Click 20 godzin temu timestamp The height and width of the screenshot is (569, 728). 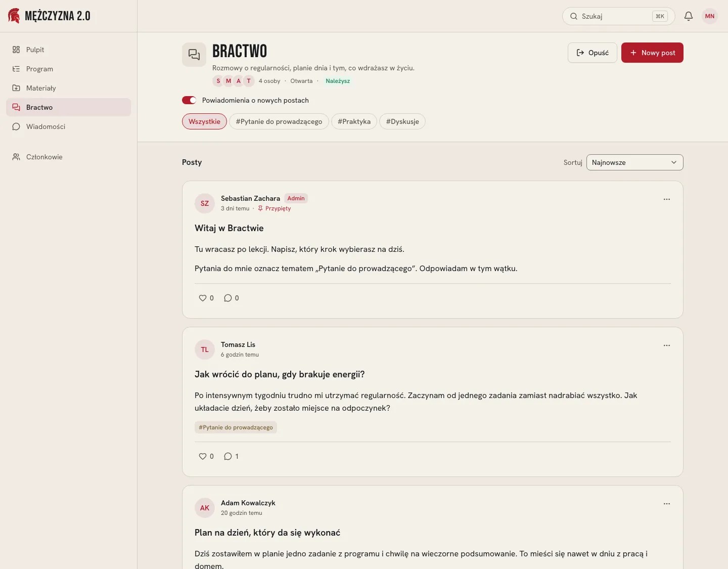pyautogui.click(x=242, y=513)
